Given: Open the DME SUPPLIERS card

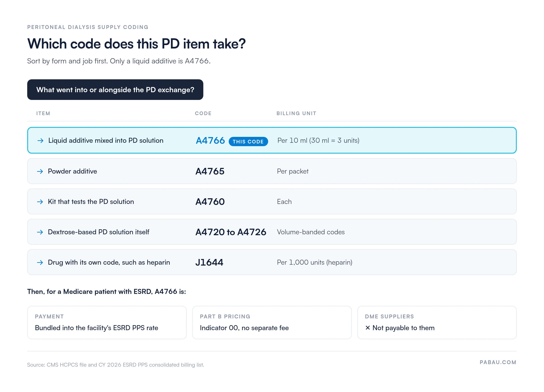Looking at the screenshot, I should pyautogui.click(x=437, y=322).
